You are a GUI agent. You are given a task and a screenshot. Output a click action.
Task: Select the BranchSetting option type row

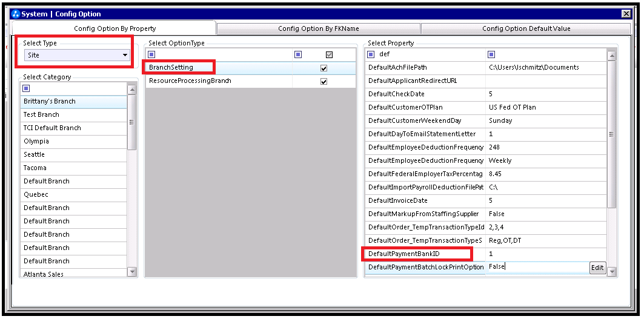[x=251, y=68]
